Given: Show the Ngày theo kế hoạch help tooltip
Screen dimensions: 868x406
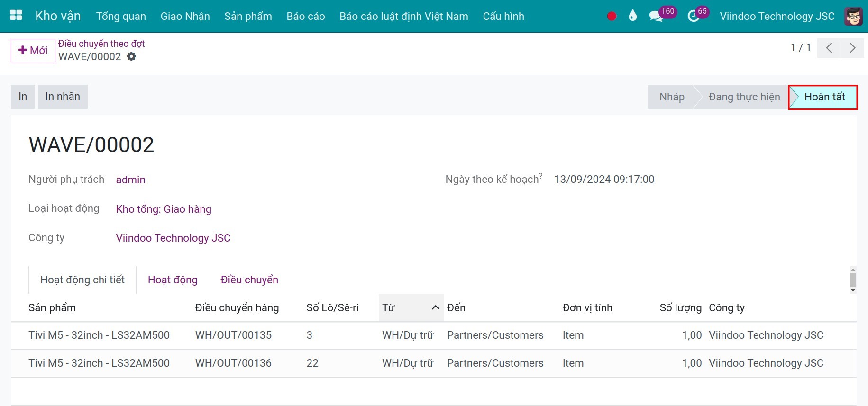Looking at the screenshot, I should 541,176.
